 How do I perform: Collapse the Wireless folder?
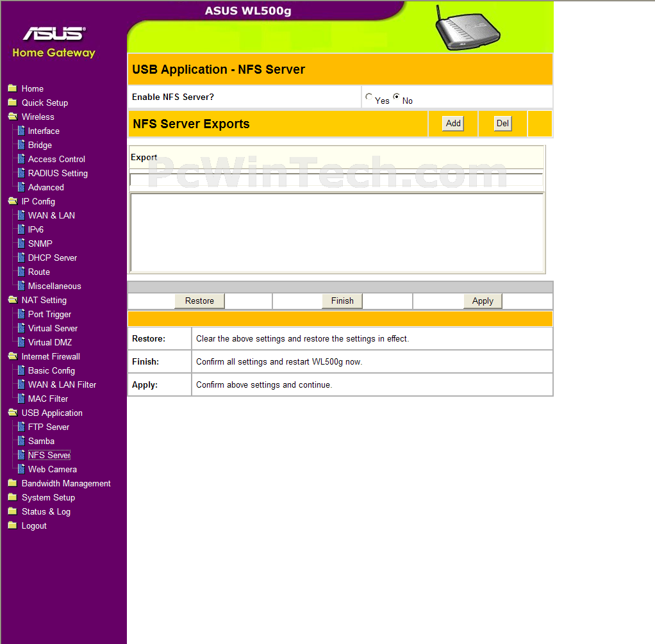pos(13,117)
